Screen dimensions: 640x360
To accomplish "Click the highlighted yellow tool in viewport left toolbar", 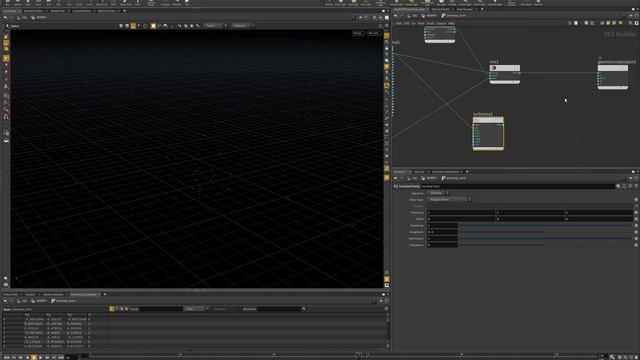I will coord(6,58).
